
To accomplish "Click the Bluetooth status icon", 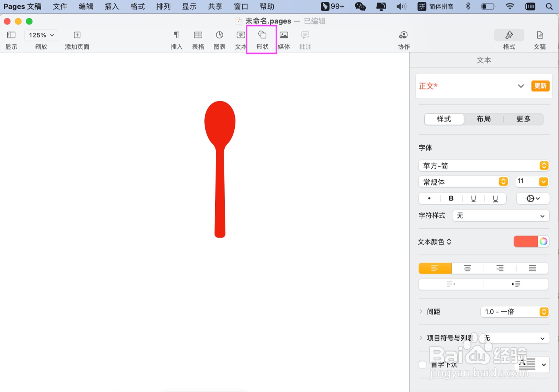I will coord(468,6).
